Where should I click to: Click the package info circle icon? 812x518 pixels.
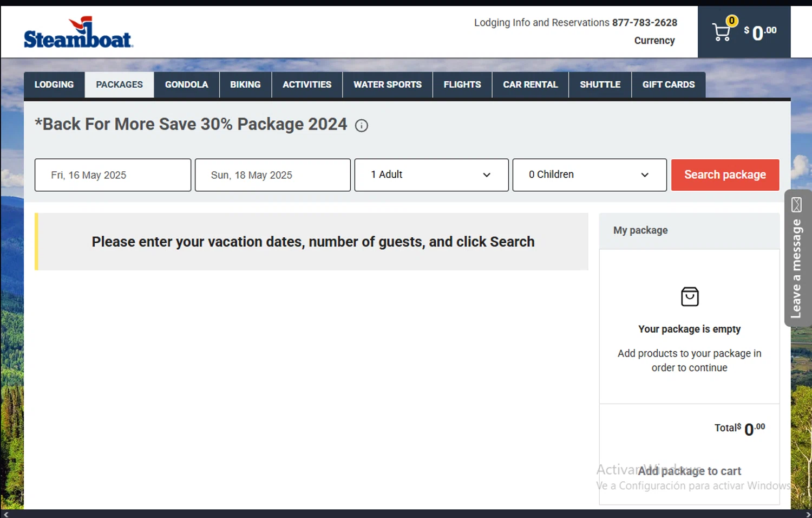pyautogui.click(x=361, y=126)
